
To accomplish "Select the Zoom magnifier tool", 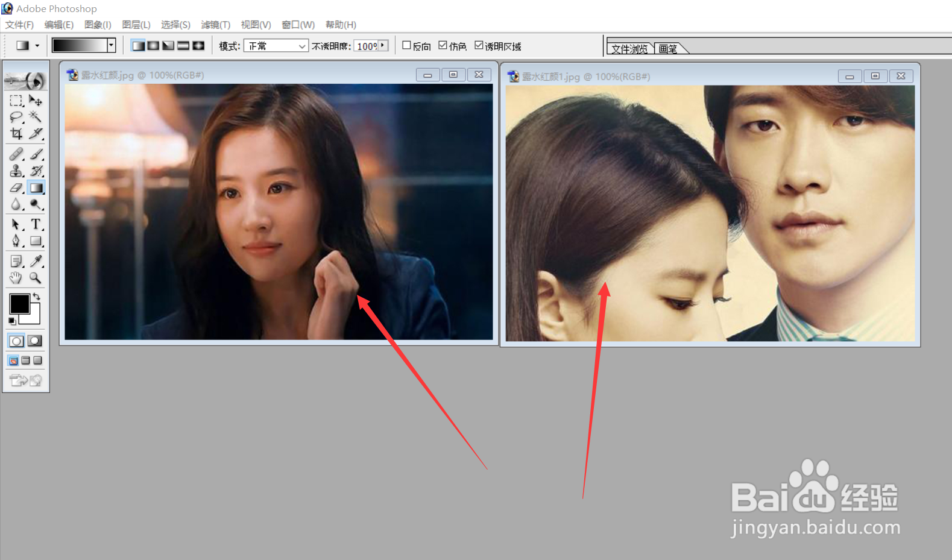I will pos(36,278).
